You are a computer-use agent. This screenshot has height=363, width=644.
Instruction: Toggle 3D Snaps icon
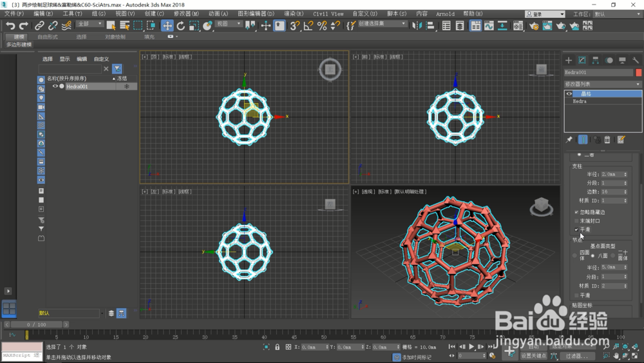click(294, 26)
